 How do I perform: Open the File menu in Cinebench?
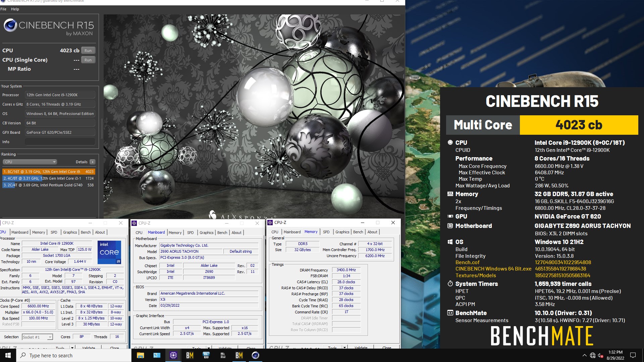pos(3,9)
